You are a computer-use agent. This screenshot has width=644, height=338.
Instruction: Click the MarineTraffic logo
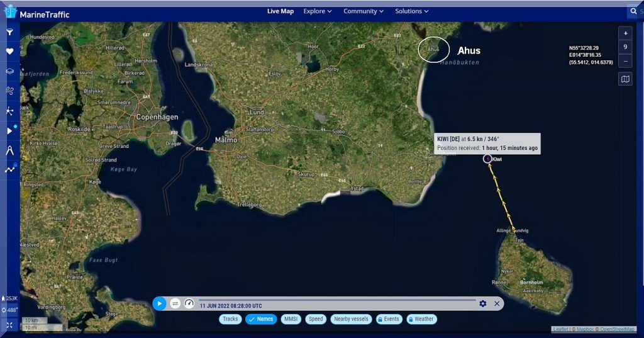(36, 13)
